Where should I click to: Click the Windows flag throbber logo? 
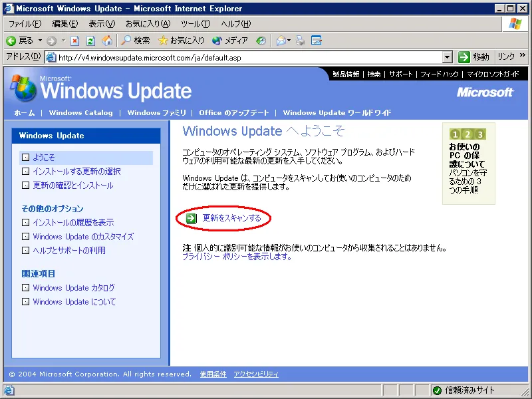[x=515, y=24]
